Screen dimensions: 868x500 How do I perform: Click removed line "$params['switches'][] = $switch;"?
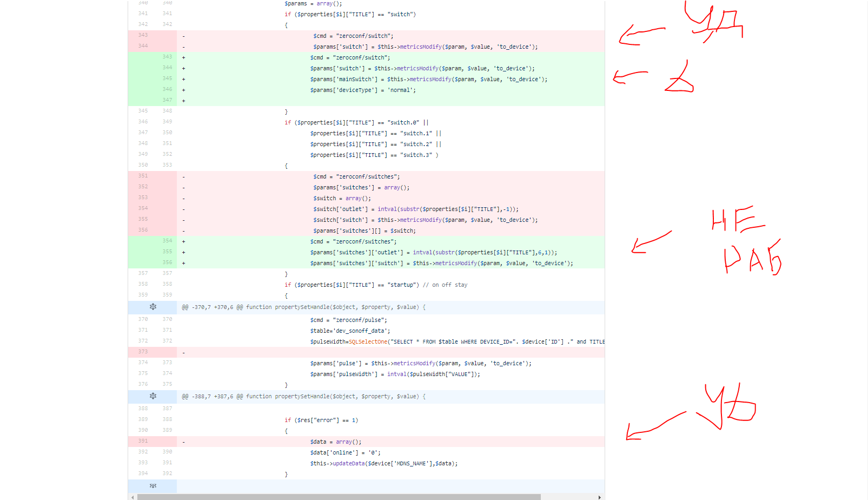[x=365, y=231]
